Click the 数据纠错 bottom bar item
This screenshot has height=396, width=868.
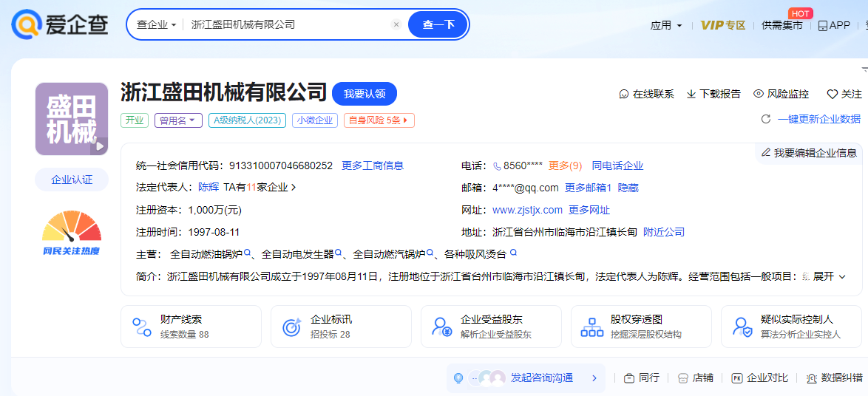coord(834,378)
